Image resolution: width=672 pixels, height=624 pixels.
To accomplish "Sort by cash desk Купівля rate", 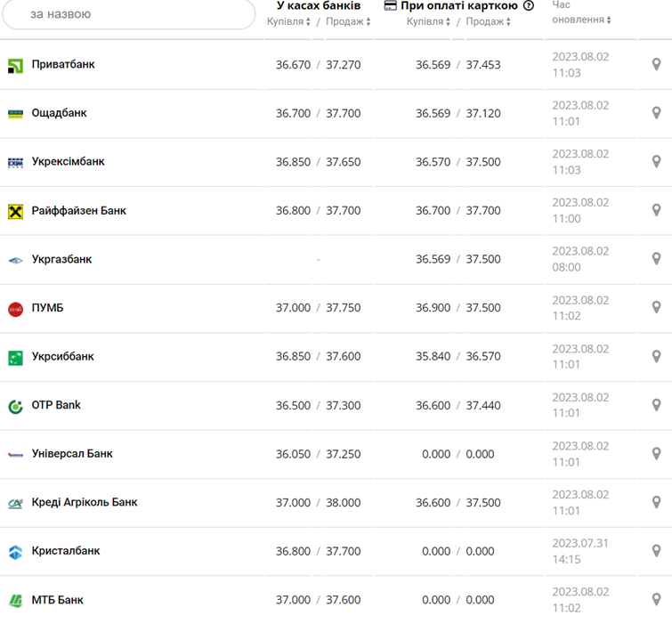I will point(289,21).
